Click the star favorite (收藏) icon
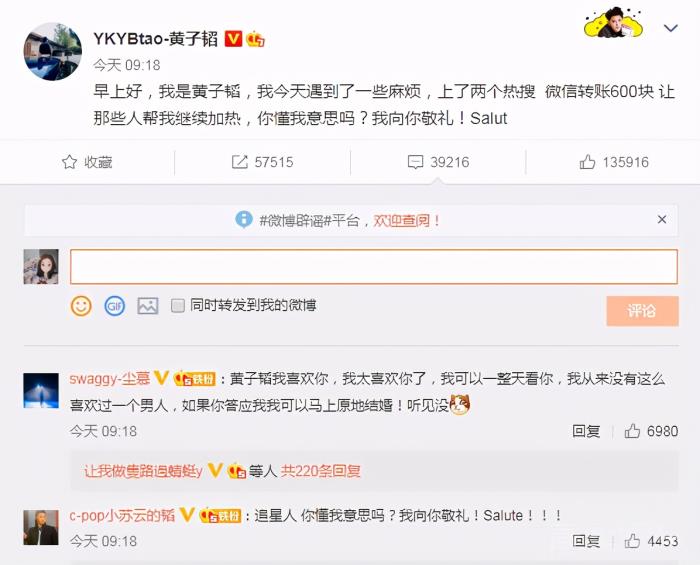 pos(69,162)
